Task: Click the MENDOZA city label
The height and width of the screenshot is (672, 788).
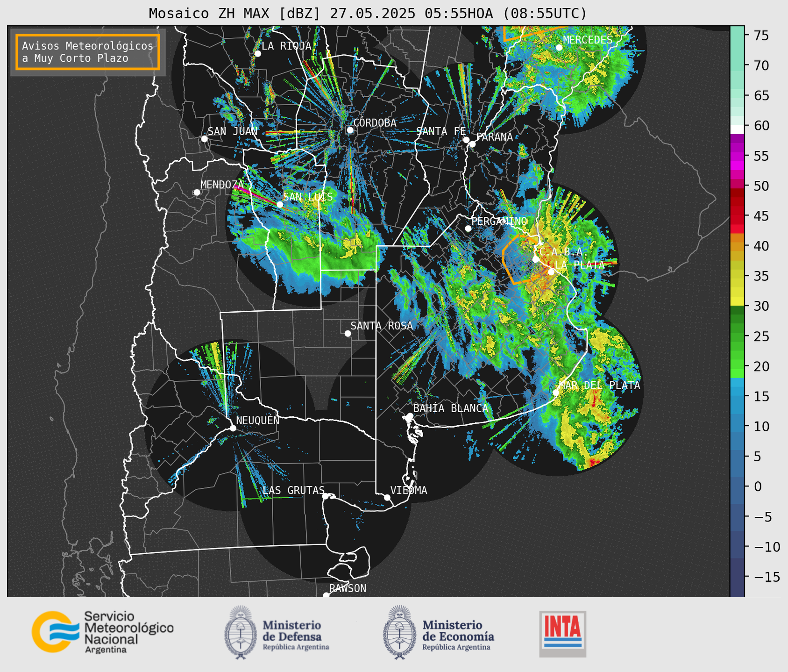Action: [x=222, y=185]
